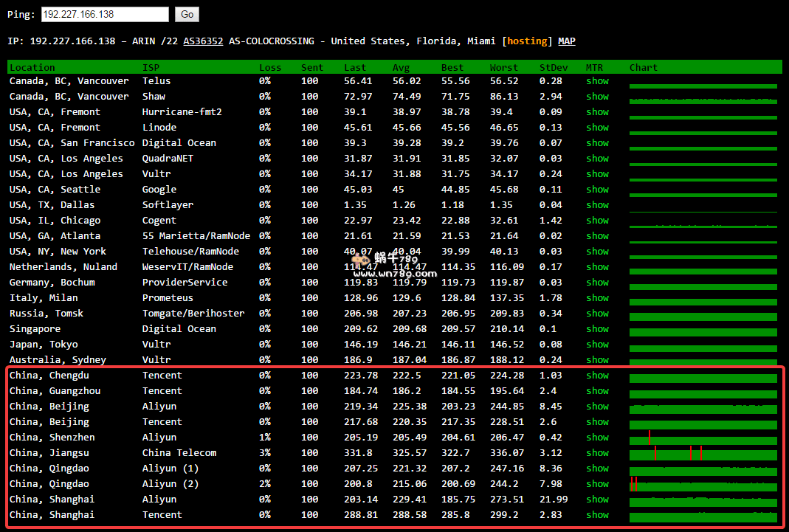Viewport: 789px width, 532px height.
Task: Show MTR for Digital Ocean Singapore row
Action: (597, 329)
